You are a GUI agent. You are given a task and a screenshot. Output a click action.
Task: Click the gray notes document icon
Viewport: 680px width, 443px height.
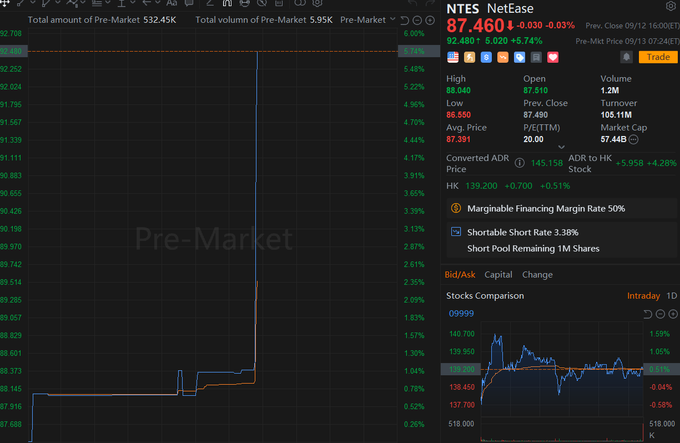[x=536, y=57]
